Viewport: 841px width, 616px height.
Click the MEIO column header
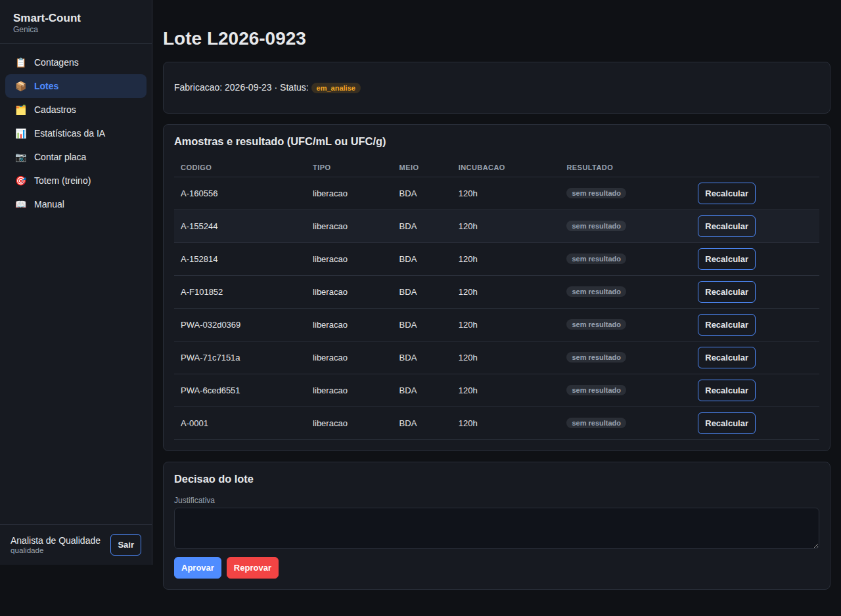point(409,167)
